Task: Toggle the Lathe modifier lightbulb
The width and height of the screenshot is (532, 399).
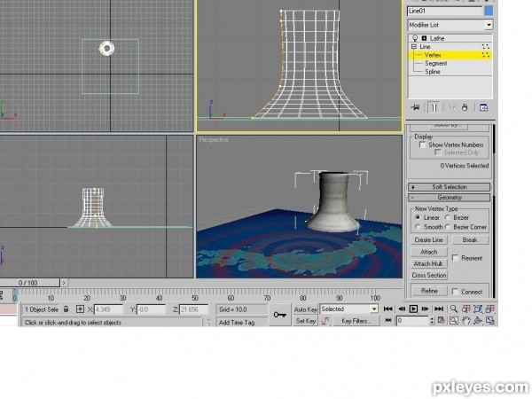Action: point(415,38)
